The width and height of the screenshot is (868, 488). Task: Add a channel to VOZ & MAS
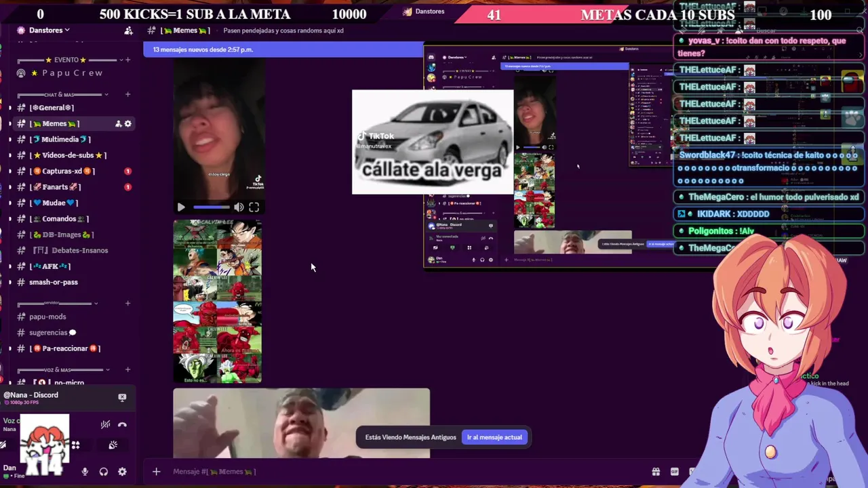point(127,369)
